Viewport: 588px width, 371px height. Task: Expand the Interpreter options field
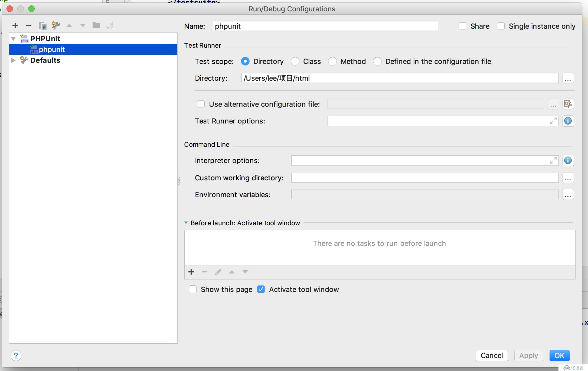[553, 161]
